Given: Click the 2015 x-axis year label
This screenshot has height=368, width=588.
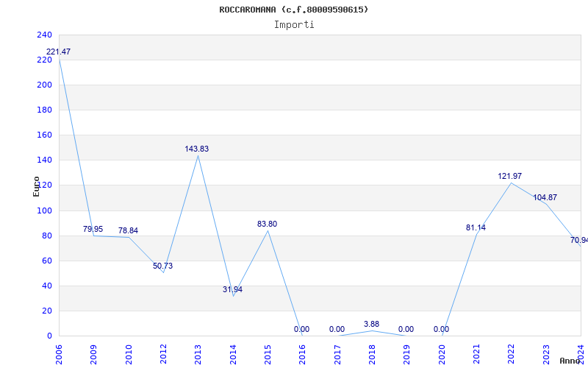Looking at the screenshot, I should (x=268, y=355).
